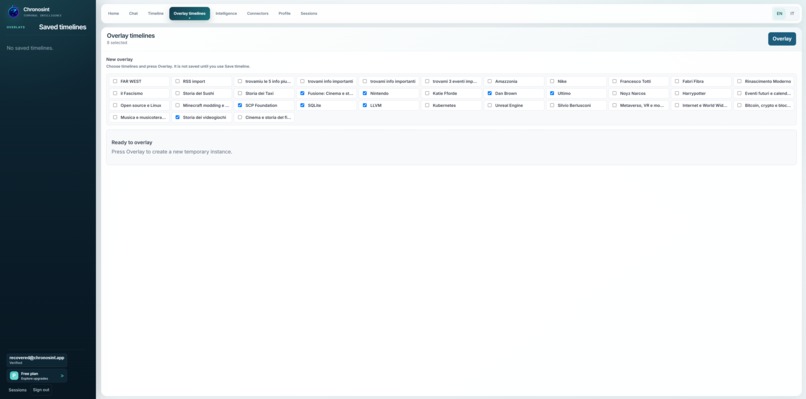
Task: Check the 'trovami 3 eventi imp...' checkbox
Action: (x=427, y=81)
